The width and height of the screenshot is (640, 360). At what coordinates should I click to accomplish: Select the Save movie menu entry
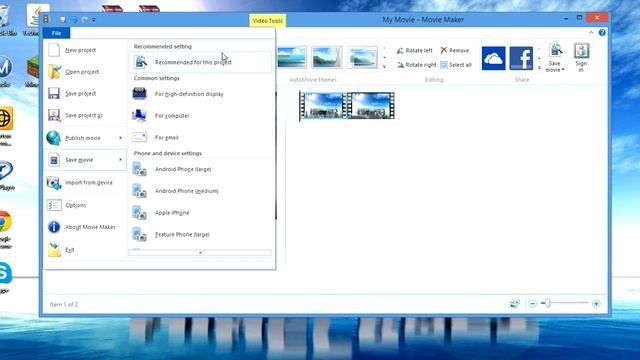[x=84, y=160]
